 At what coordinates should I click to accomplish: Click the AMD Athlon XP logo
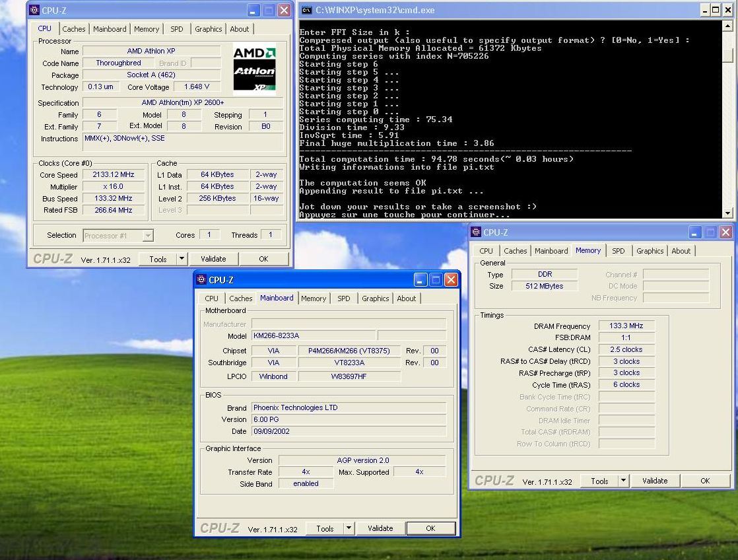coord(255,69)
